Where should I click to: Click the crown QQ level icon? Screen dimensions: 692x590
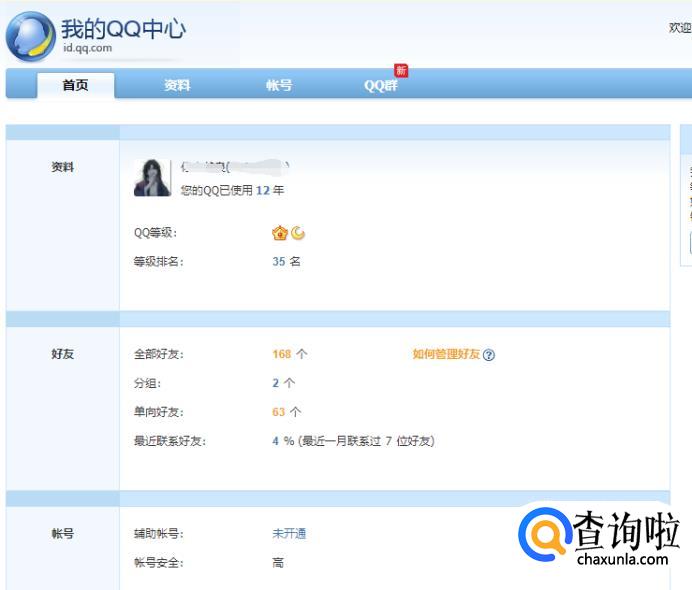pyautogui.click(x=280, y=233)
